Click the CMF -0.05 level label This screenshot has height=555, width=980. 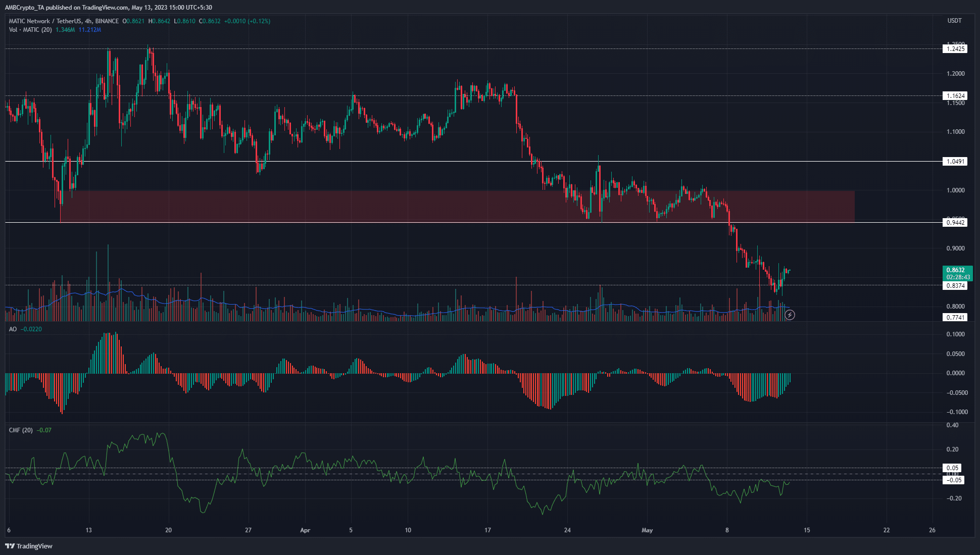click(954, 480)
